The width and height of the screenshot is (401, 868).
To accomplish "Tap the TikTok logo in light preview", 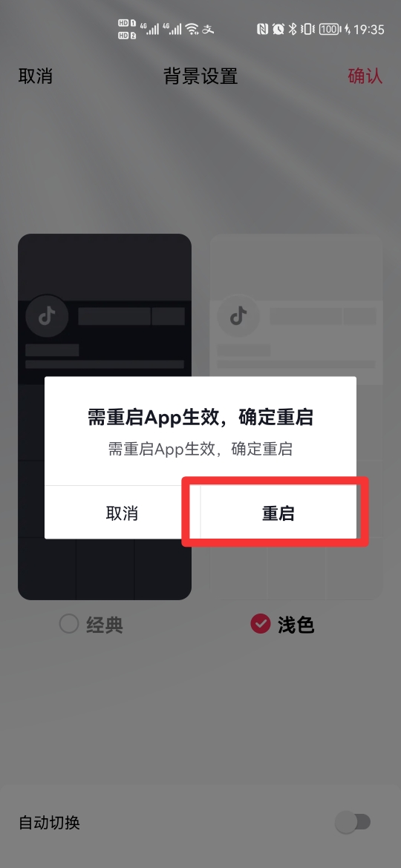I will click(x=238, y=317).
